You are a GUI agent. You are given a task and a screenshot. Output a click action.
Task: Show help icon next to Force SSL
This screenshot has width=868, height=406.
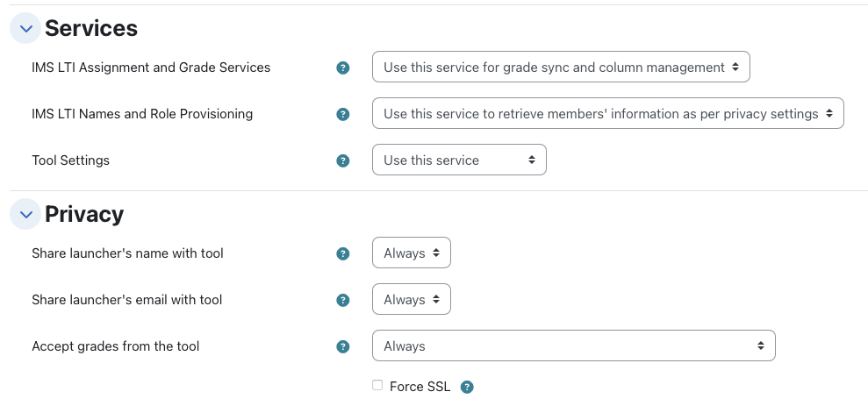click(467, 388)
